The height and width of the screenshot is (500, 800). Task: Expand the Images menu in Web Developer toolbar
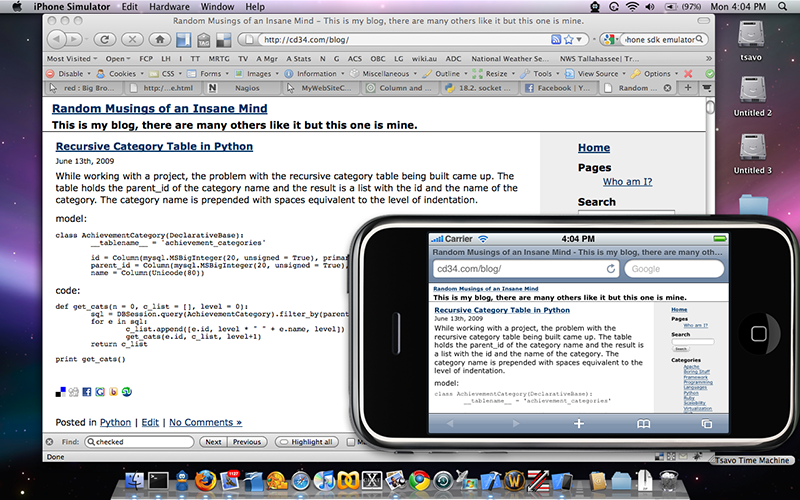point(257,73)
